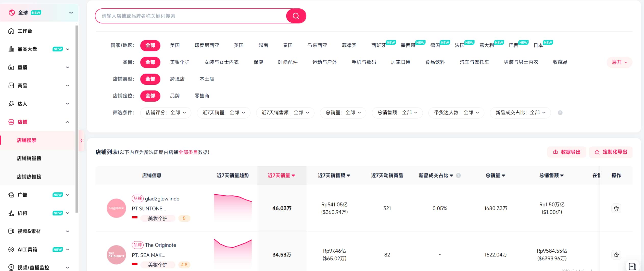Click the 数据导出 export button
This screenshot has height=271, width=644.
[x=567, y=152]
